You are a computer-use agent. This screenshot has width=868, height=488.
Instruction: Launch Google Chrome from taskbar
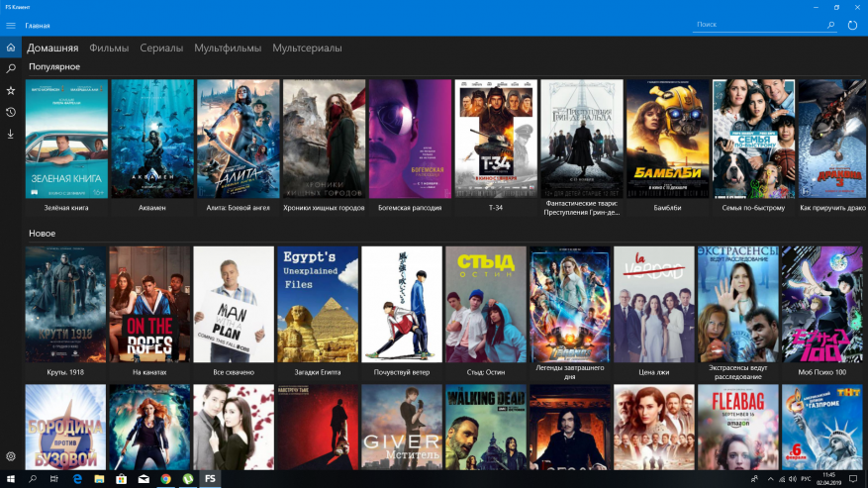click(x=166, y=478)
